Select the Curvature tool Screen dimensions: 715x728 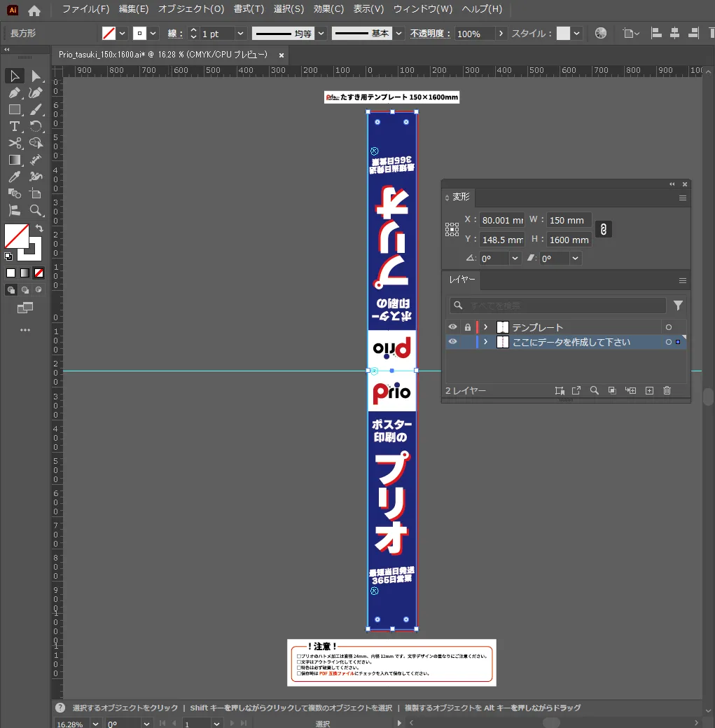36,93
